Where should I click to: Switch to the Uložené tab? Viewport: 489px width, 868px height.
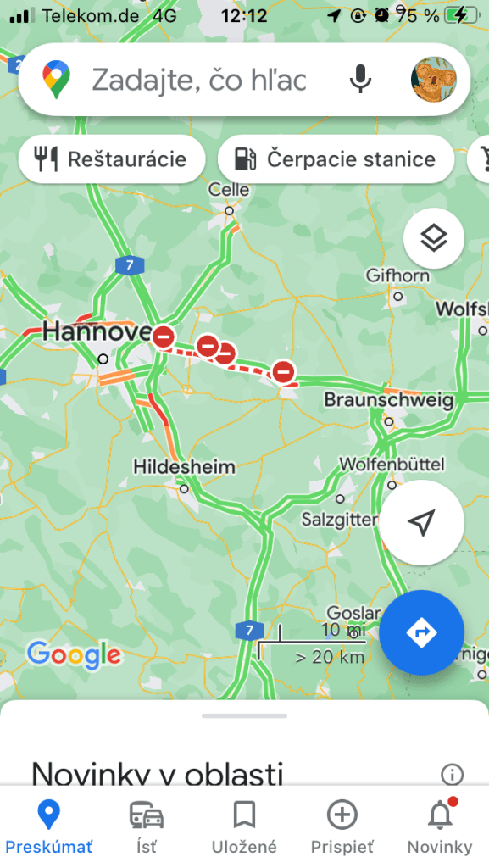point(244,827)
